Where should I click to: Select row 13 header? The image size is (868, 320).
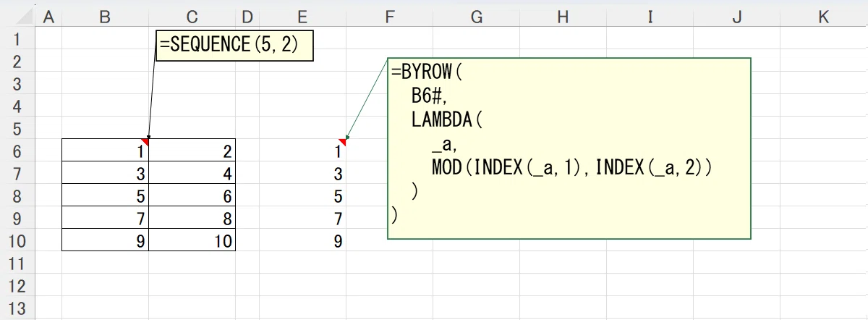point(17,308)
